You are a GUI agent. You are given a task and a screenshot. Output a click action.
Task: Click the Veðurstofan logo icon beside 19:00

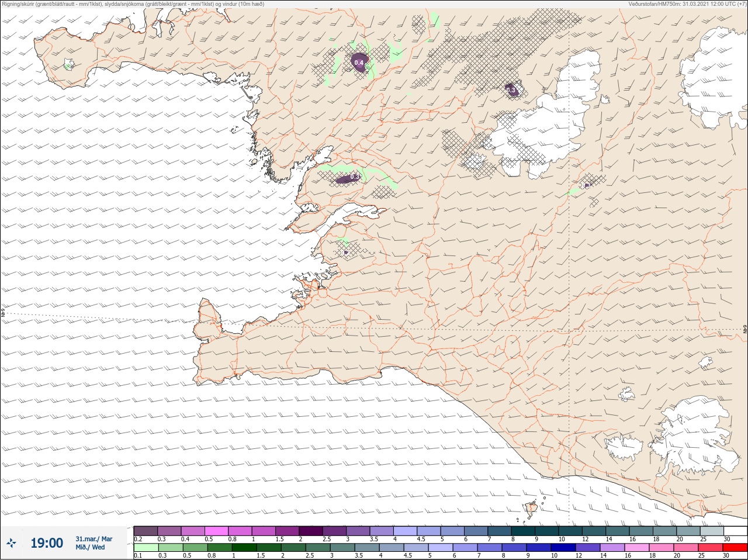(11, 544)
